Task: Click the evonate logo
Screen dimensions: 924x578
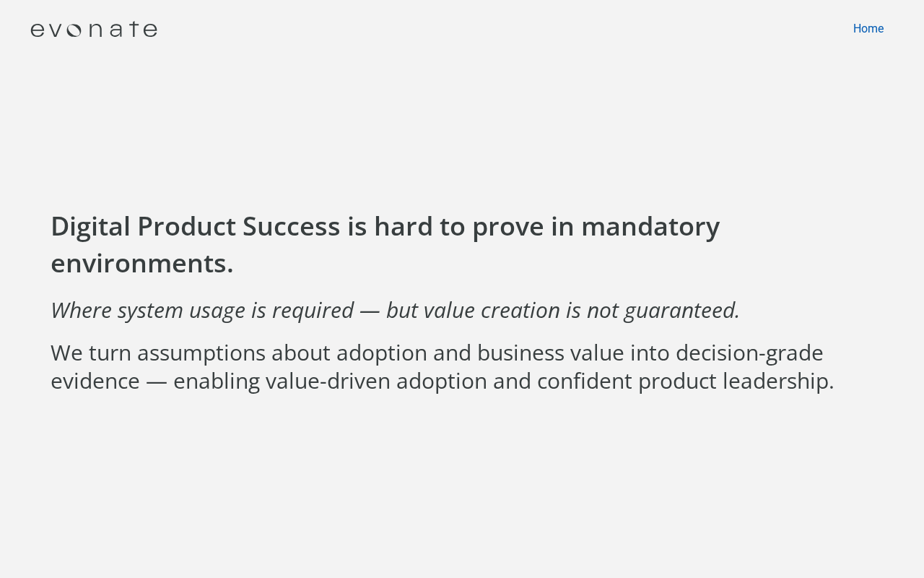Action: pyautogui.click(x=94, y=30)
